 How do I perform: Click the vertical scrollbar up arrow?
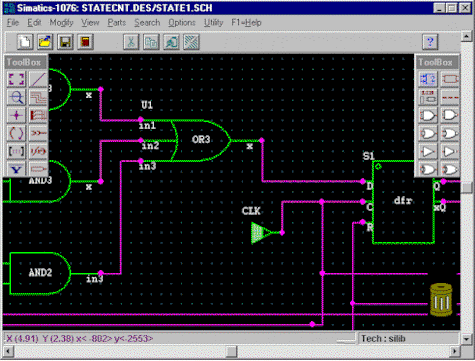[x=466, y=36]
